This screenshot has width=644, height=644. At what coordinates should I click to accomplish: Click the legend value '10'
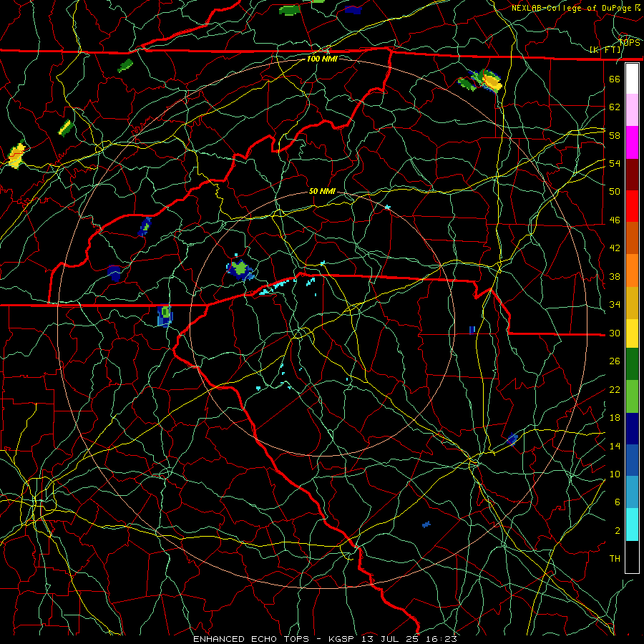pos(615,474)
